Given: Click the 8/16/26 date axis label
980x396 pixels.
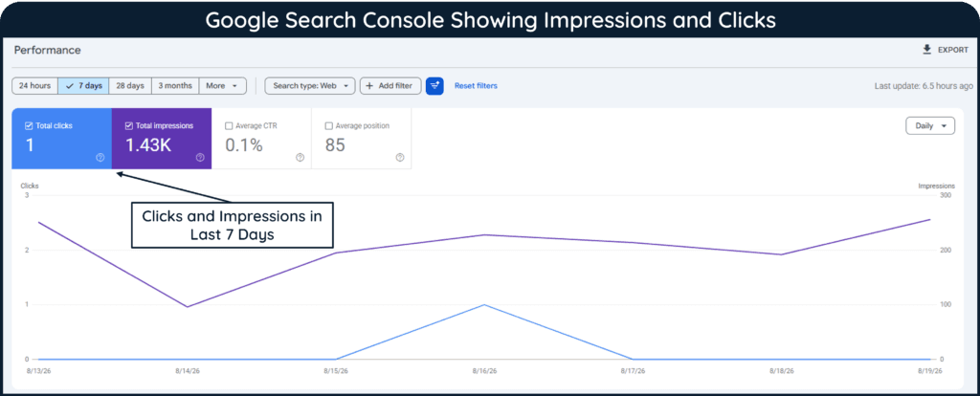Looking at the screenshot, I should [484, 371].
